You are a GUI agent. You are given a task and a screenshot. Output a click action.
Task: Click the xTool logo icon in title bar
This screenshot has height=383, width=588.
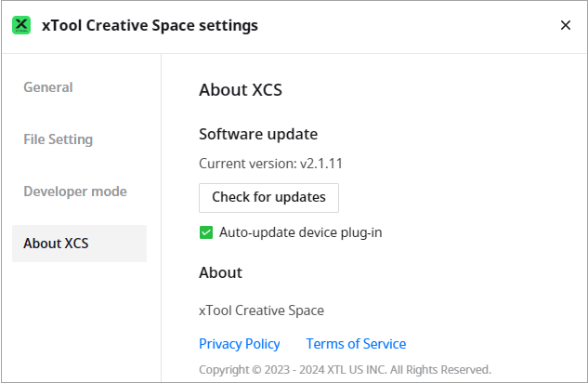tap(21, 25)
